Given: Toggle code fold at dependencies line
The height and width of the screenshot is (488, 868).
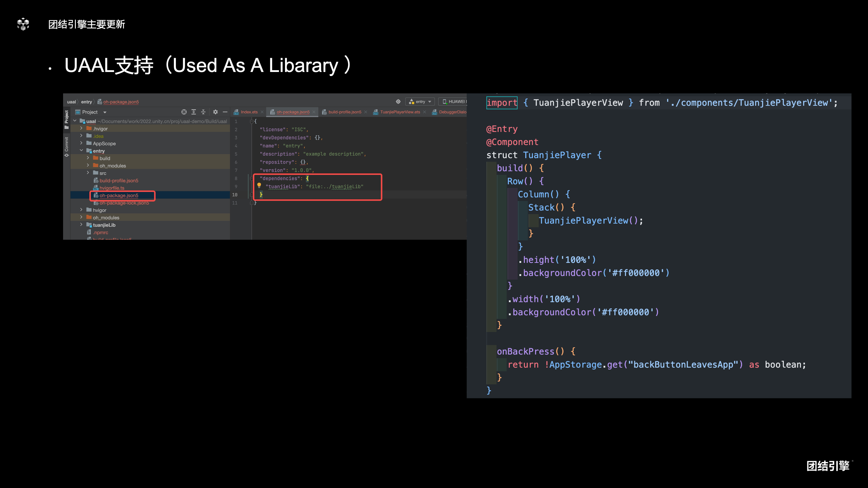Looking at the screenshot, I should [252, 178].
